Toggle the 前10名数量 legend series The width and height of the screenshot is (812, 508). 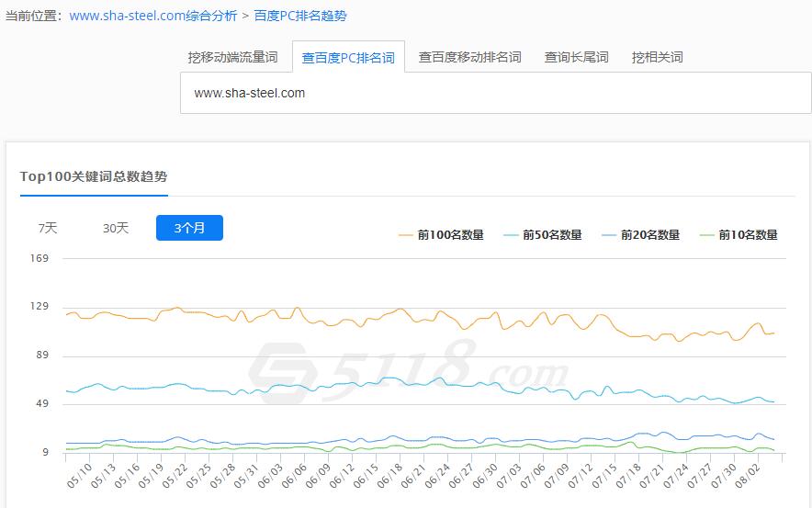click(739, 235)
